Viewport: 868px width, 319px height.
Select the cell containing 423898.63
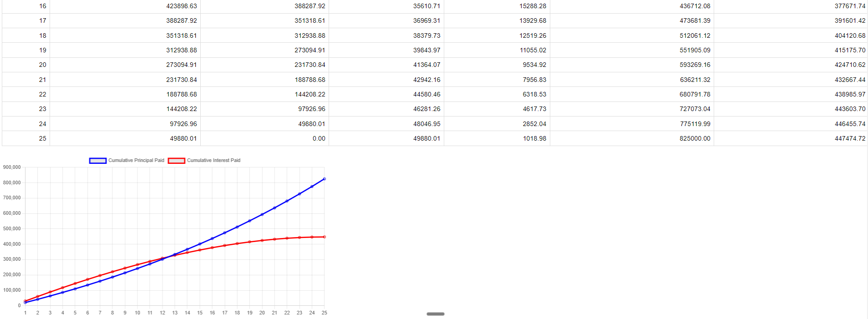tap(182, 6)
